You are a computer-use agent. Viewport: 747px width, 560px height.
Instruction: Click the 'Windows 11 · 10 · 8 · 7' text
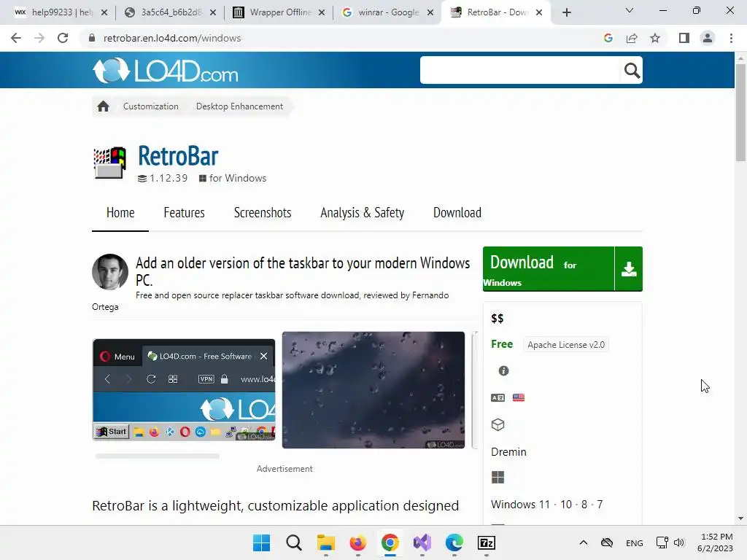[546, 505]
